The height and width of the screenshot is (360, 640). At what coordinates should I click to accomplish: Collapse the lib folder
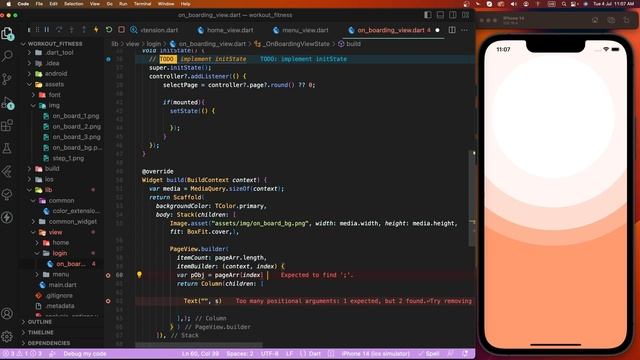click(x=49, y=190)
